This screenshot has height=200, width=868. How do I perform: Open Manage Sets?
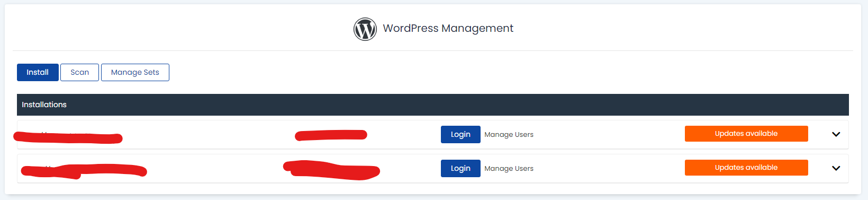pos(135,72)
